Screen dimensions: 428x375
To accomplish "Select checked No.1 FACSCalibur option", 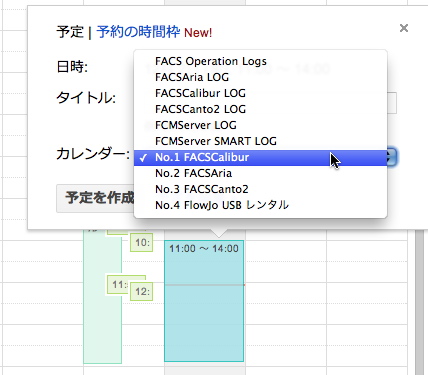I will [x=260, y=157].
